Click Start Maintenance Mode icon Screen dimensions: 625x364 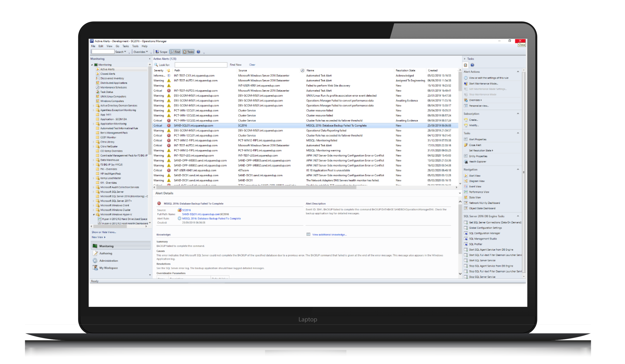(x=466, y=84)
